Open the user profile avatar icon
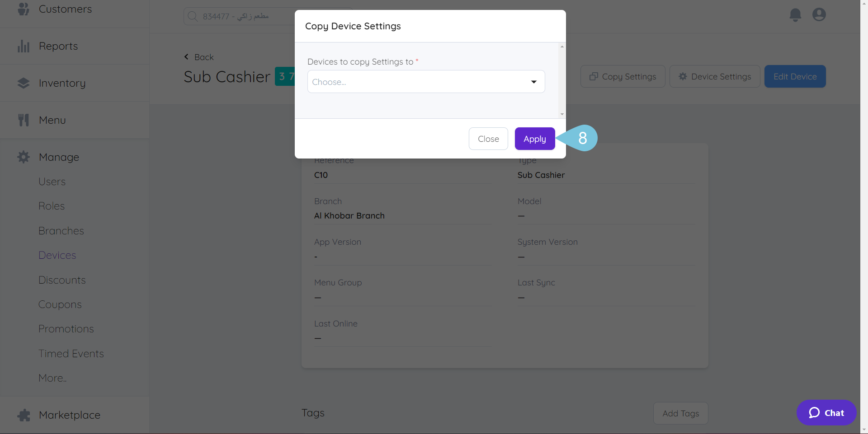Viewport: 868px width, 434px height. [x=819, y=15]
